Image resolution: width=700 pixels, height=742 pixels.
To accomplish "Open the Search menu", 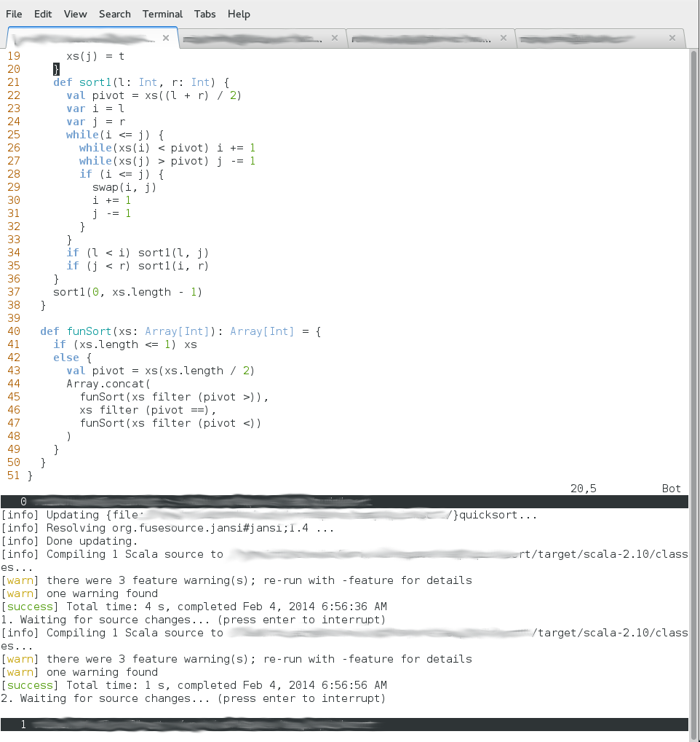I will [x=114, y=14].
